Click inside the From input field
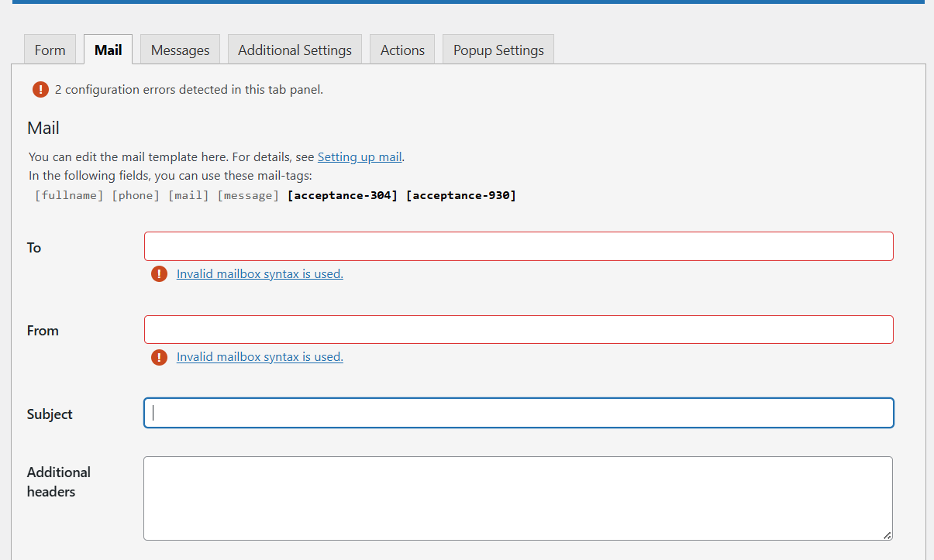 click(519, 330)
